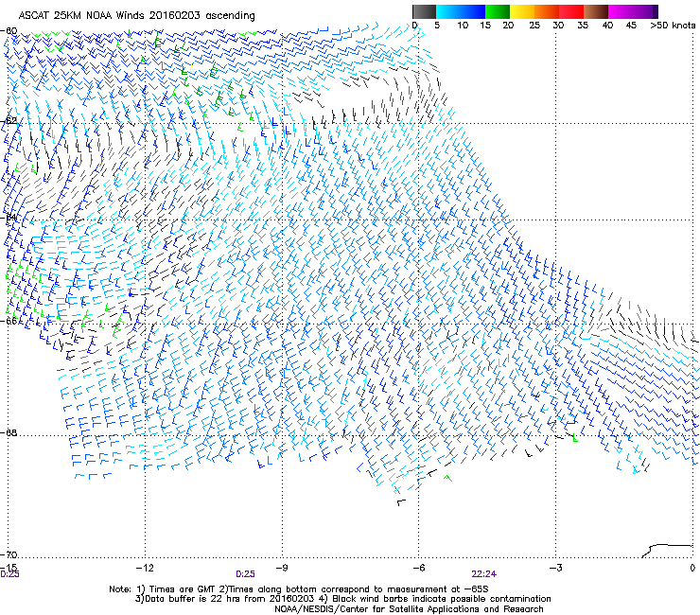
Task: Click the '-70' latitude axis label
Action: [x=9, y=554]
